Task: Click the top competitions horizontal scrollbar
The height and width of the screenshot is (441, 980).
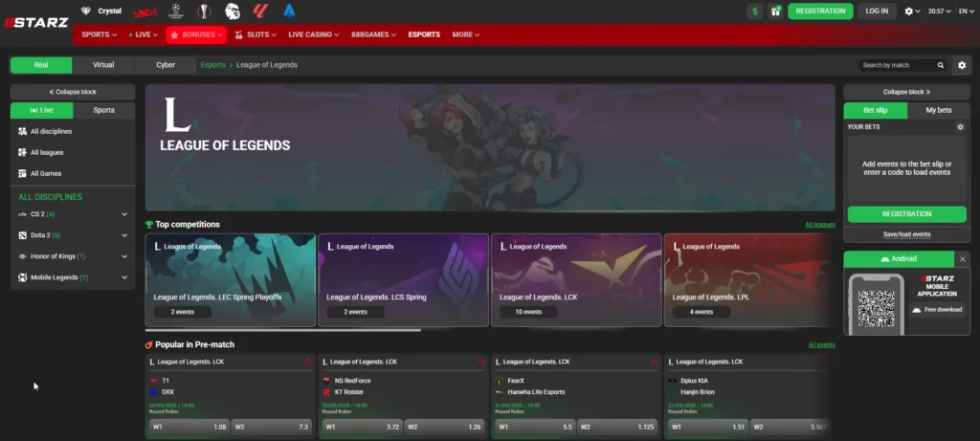Action: tap(283, 330)
